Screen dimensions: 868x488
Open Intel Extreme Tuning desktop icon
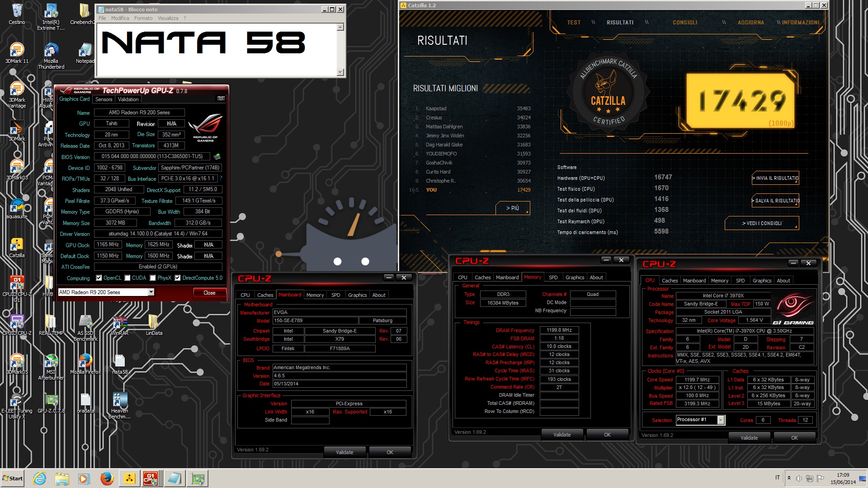pos(51,16)
